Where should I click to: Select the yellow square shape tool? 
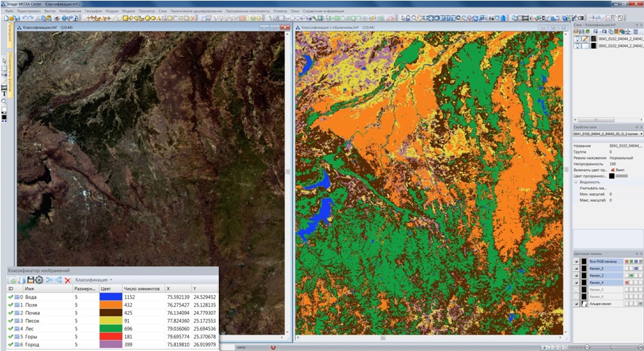[x=125, y=18]
